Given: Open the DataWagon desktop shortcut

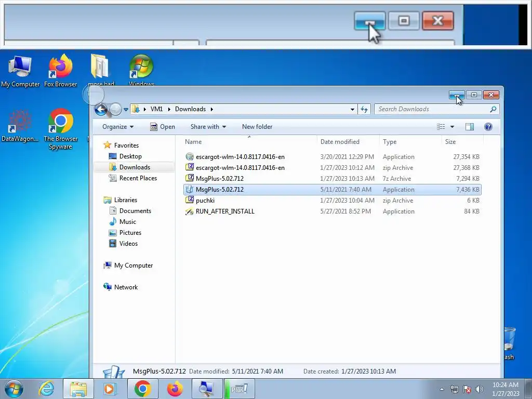Looking at the screenshot, I should point(20,126).
